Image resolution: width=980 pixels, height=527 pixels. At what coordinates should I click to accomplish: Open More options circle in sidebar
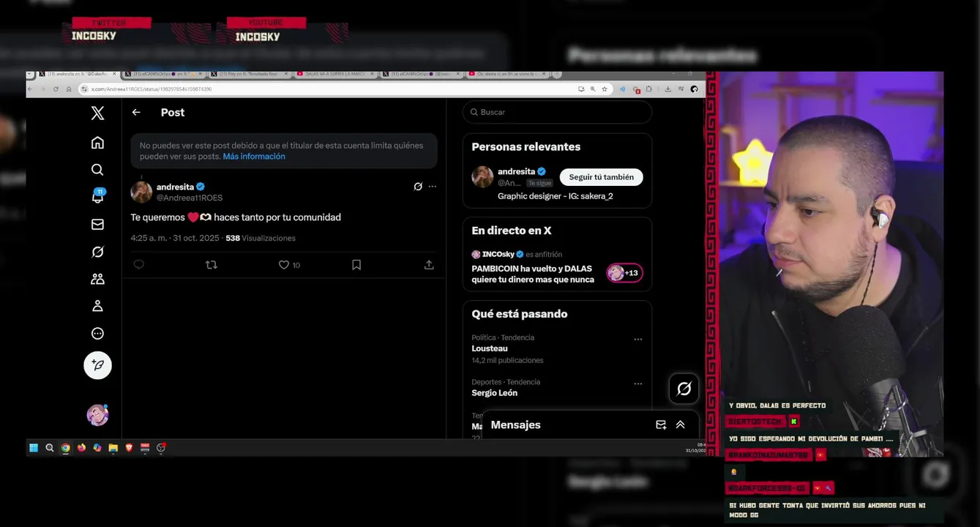click(x=97, y=334)
